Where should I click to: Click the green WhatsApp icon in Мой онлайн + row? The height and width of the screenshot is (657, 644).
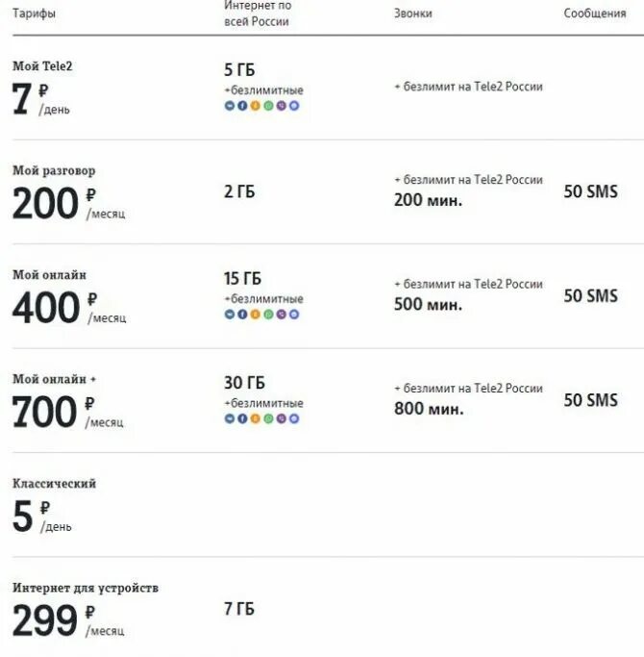click(x=268, y=418)
